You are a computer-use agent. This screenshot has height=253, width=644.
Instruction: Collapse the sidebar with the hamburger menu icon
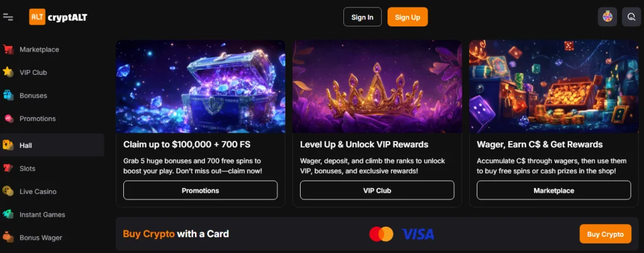[8, 17]
